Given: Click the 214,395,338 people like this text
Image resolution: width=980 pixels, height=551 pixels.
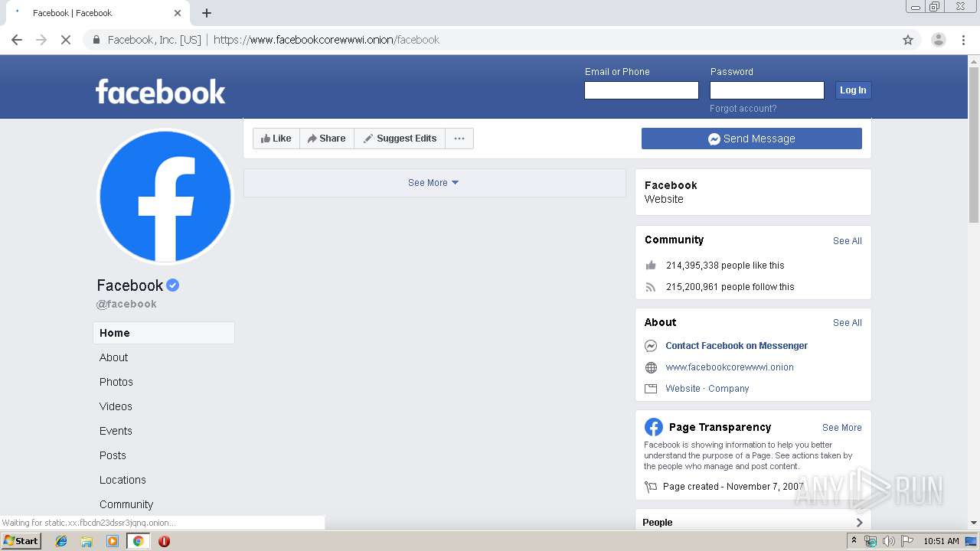Looking at the screenshot, I should coord(725,266).
